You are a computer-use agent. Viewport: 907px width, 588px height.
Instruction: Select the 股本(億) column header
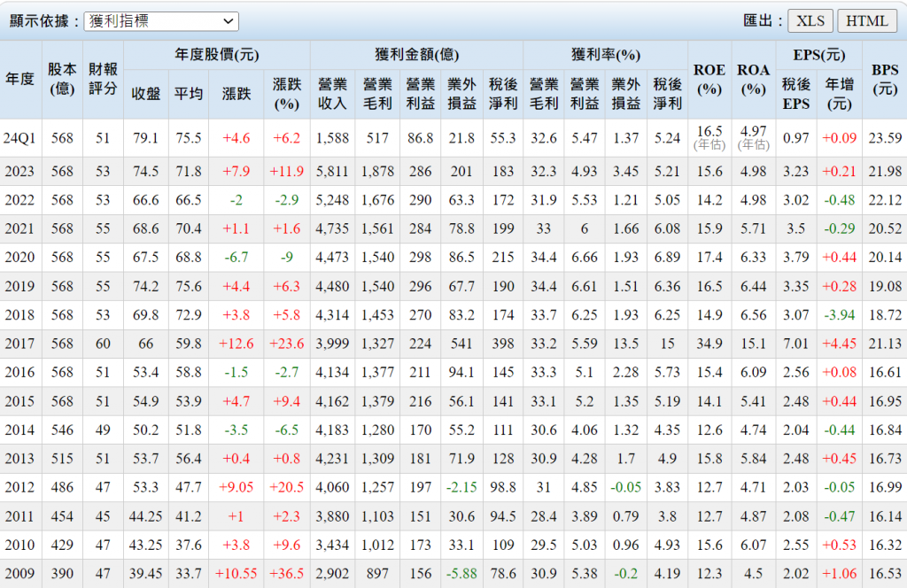(62, 80)
